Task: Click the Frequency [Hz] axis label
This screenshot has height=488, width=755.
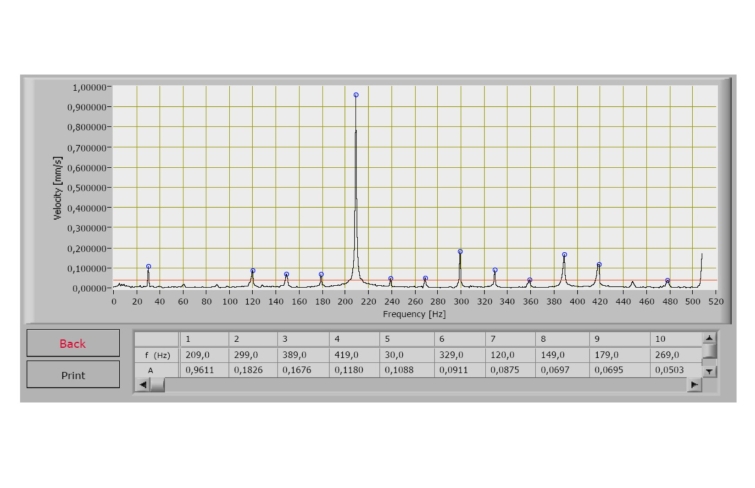Action: (414, 314)
